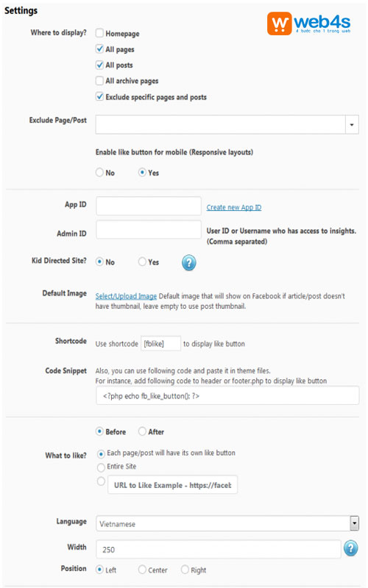Click into the App ID field
This screenshot has height=588, width=368.
tap(149, 206)
